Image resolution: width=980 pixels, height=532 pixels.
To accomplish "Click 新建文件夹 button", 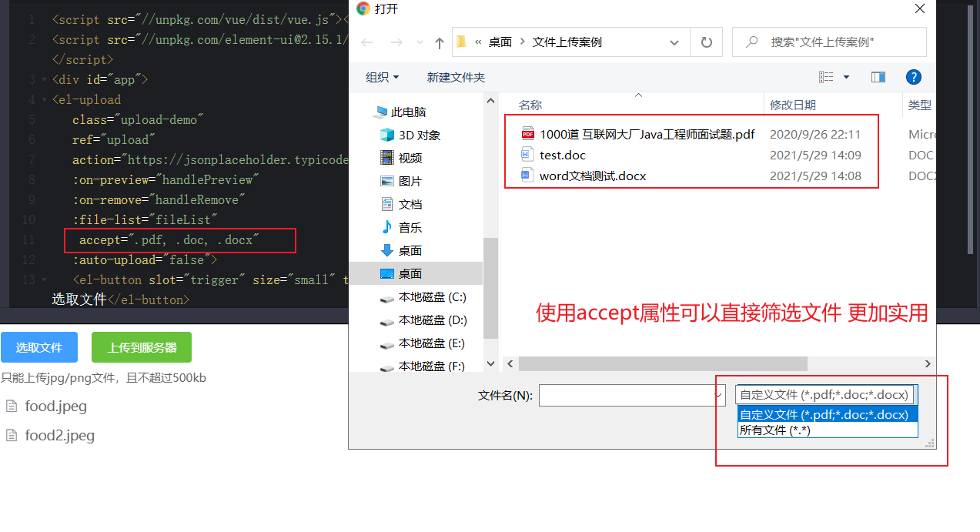I will click(456, 77).
